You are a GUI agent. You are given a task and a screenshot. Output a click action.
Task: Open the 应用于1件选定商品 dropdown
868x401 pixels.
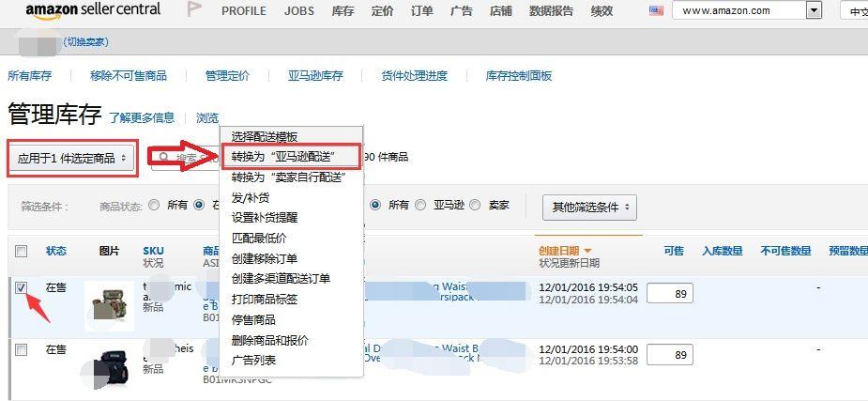[72, 159]
